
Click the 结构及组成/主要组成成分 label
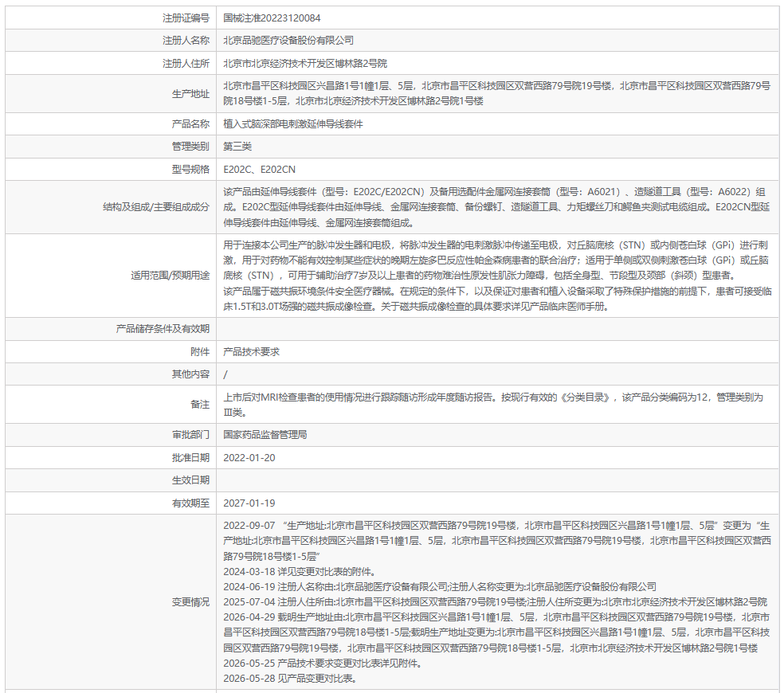point(156,207)
